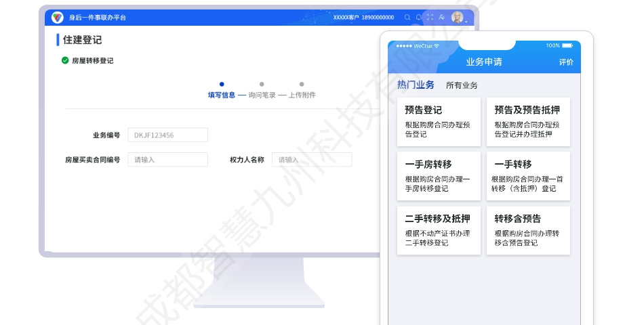Open search via the magnifier icon

[407, 18]
